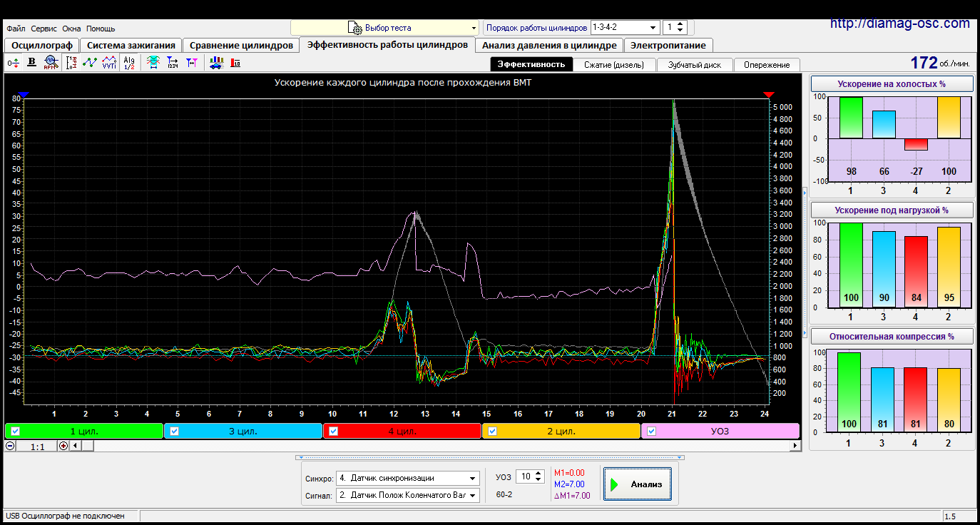980x525 pixels.
Task: Open the cylinder firing order 1-3-4-2 dropdown
Action: click(x=625, y=28)
